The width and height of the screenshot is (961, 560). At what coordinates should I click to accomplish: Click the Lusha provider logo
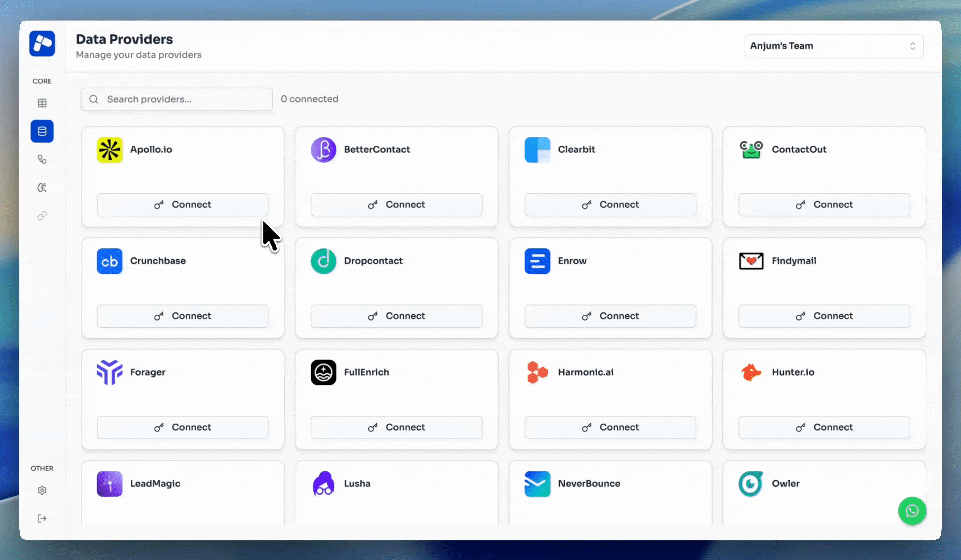click(x=323, y=483)
